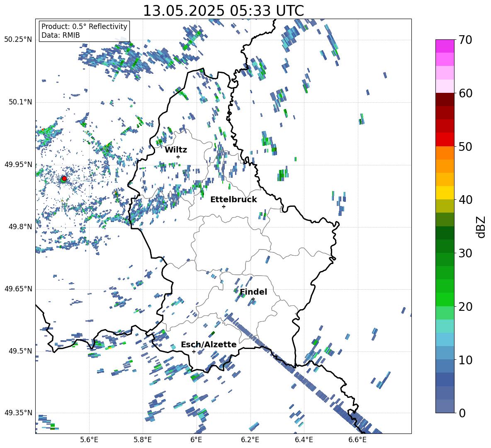
Task: Click the 6.4°E longitude label
Action: tap(304, 440)
